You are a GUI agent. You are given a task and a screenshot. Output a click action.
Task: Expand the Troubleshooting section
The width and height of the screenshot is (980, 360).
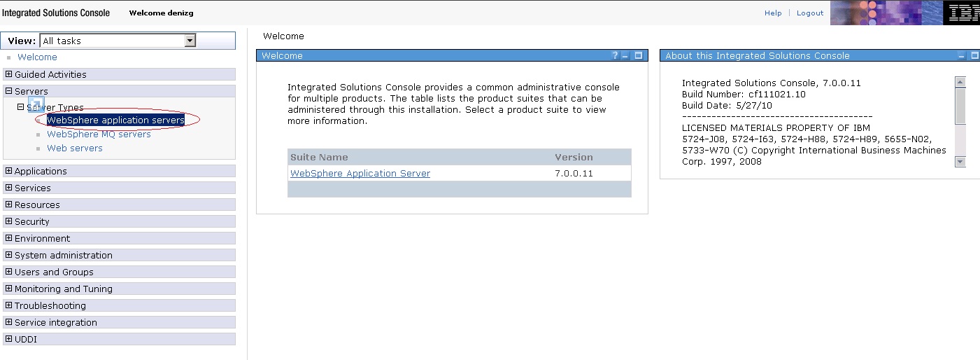8,305
